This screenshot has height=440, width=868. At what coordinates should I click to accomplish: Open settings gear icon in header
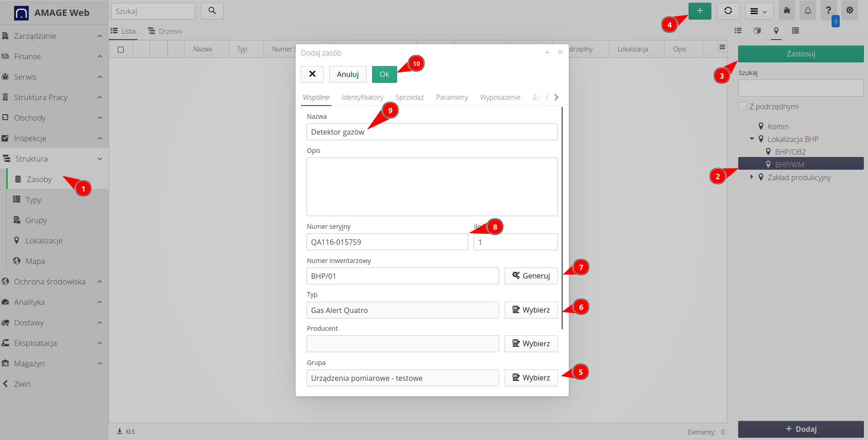(849, 11)
